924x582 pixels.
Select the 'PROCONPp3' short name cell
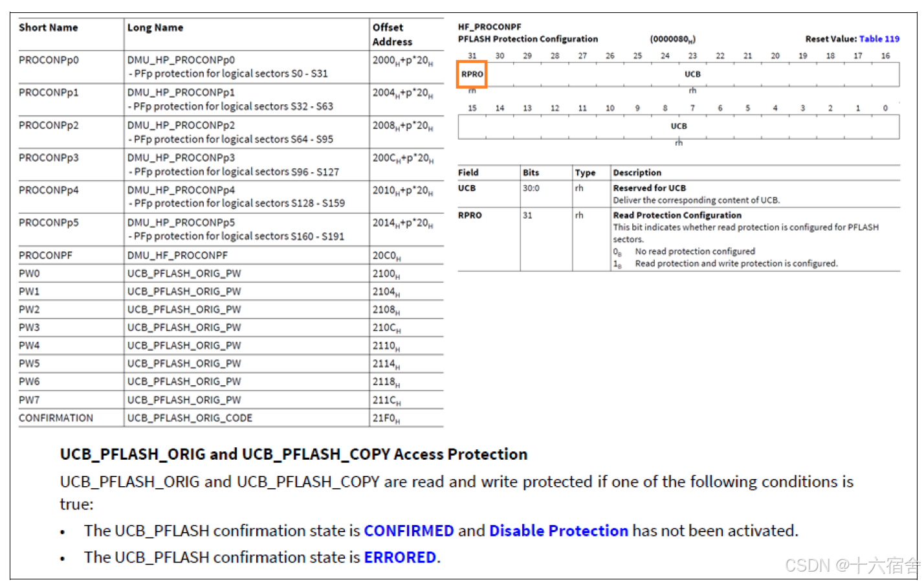tap(49, 157)
